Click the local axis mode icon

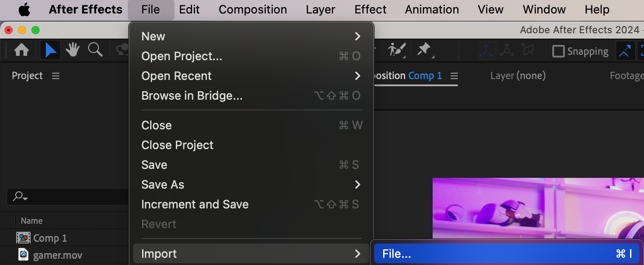(487, 51)
